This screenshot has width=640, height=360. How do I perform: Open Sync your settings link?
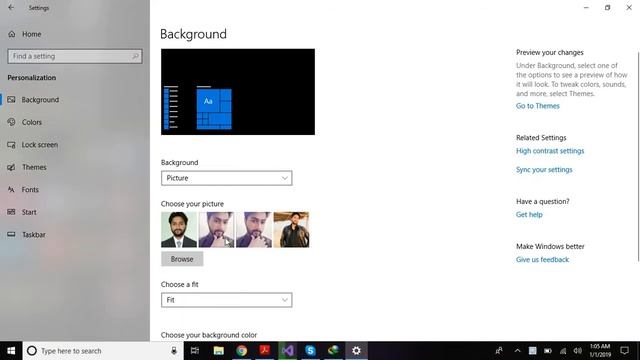coord(544,169)
